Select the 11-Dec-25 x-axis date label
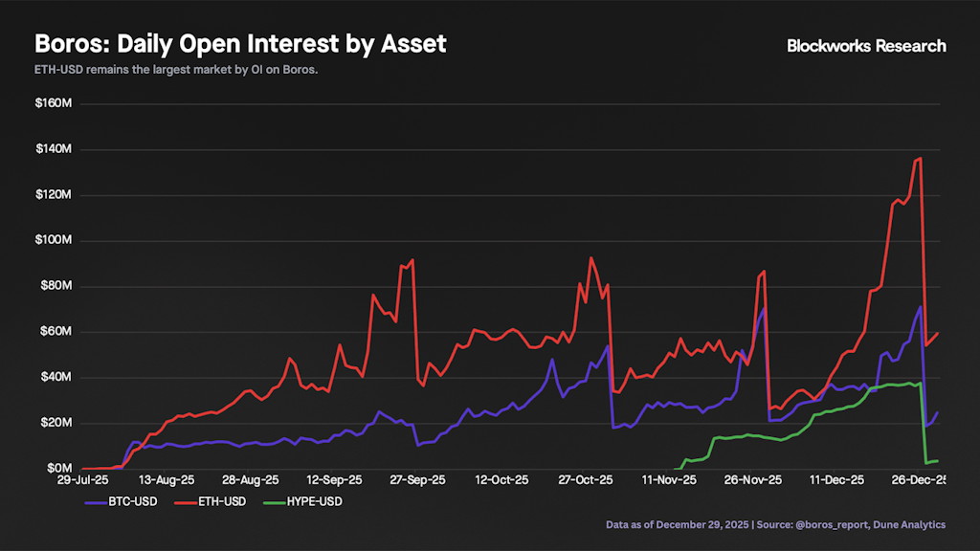Viewport: 980px width, 551px height. [838, 481]
